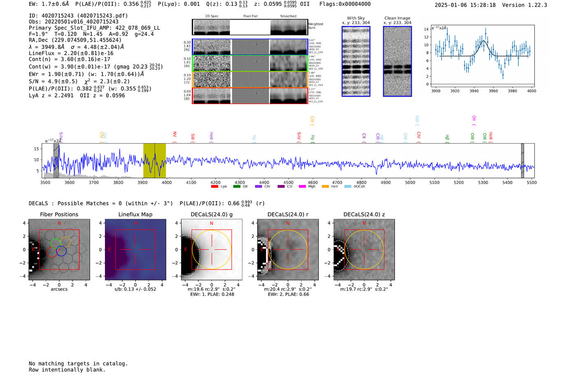Click the HeII orange legend swatch
Image resolution: width=576 pixels, height=392 pixels.
(x=325, y=186)
